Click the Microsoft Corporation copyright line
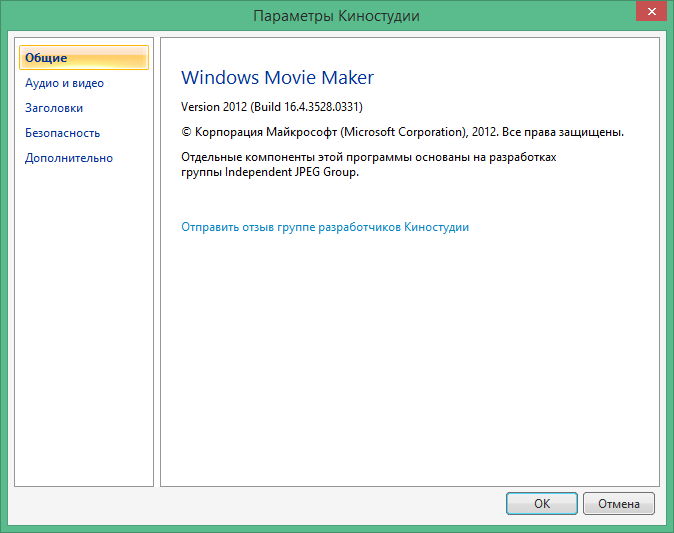The width and height of the screenshot is (674, 533). pos(402,132)
